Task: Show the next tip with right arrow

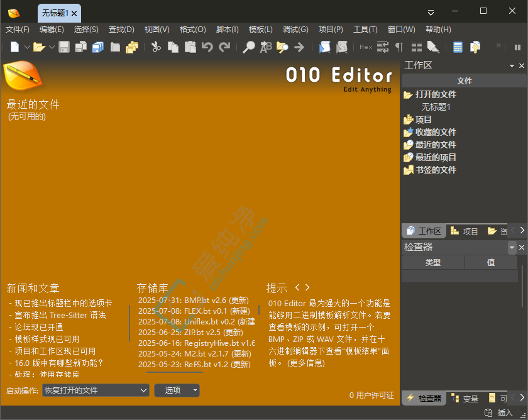Action: pyautogui.click(x=307, y=287)
